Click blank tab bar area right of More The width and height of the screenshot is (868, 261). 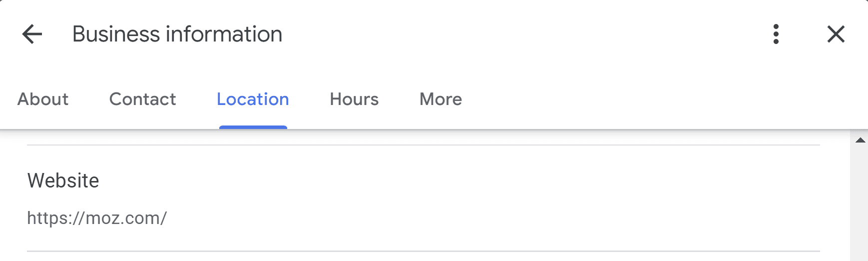pos(649,99)
